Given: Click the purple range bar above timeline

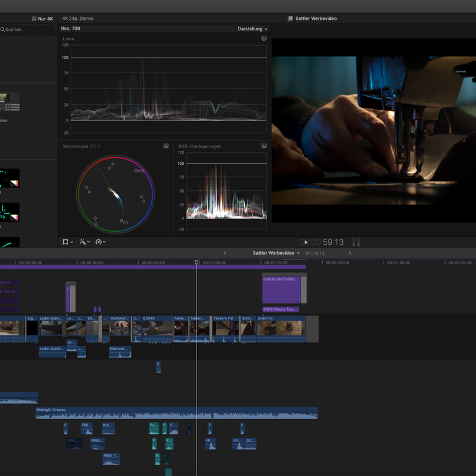Looking at the screenshot, I should (x=152, y=267).
